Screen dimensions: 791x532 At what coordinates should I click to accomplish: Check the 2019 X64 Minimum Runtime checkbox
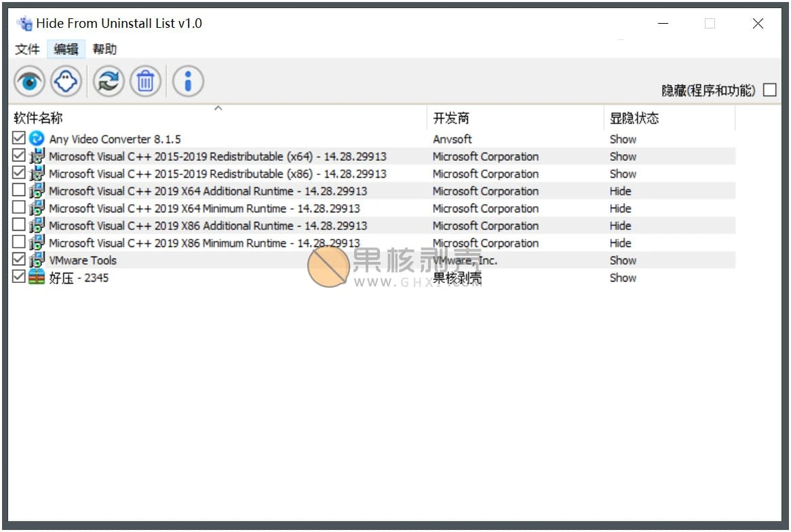click(19, 207)
